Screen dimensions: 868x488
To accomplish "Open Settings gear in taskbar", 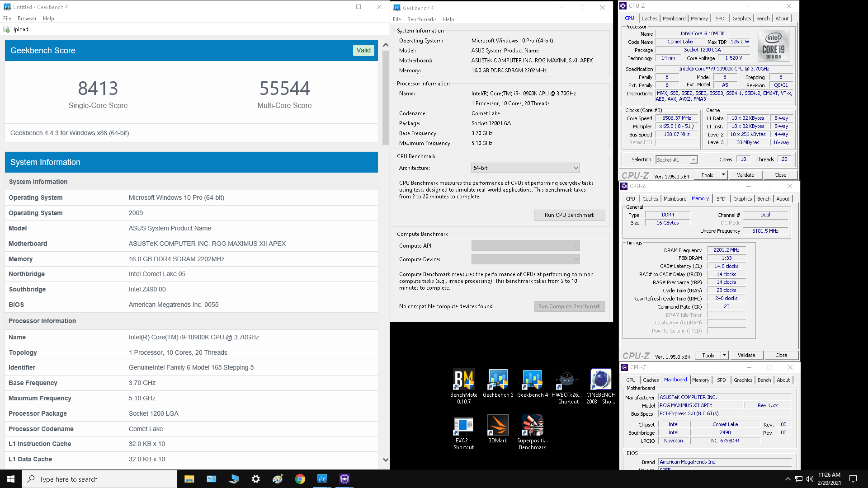I will pyautogui.click(x=256, y=479).
